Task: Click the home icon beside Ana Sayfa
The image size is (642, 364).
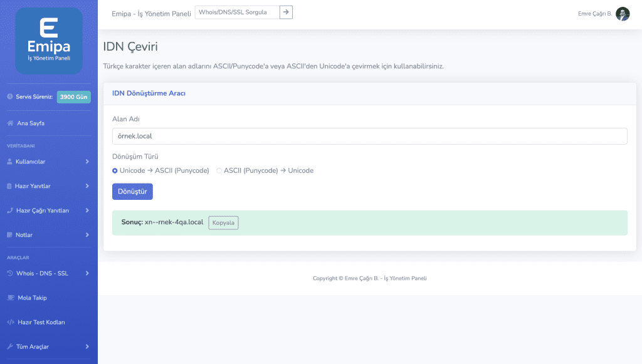Action: point(10,123)
